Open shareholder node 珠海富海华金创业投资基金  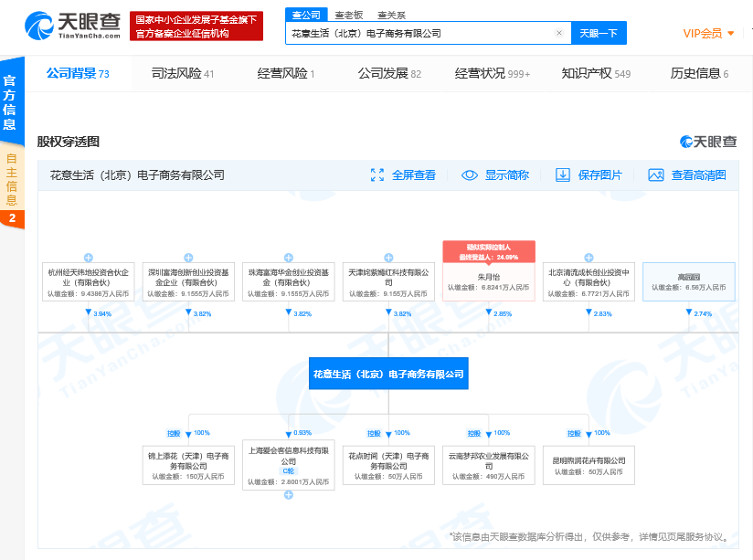[289, 282]
